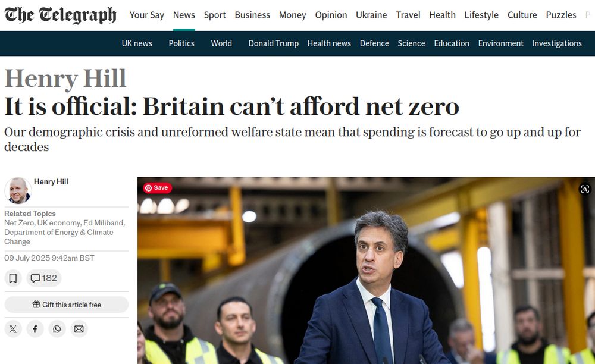Click the Telegraph logo

pyautogui.click(x=60, y=15)
